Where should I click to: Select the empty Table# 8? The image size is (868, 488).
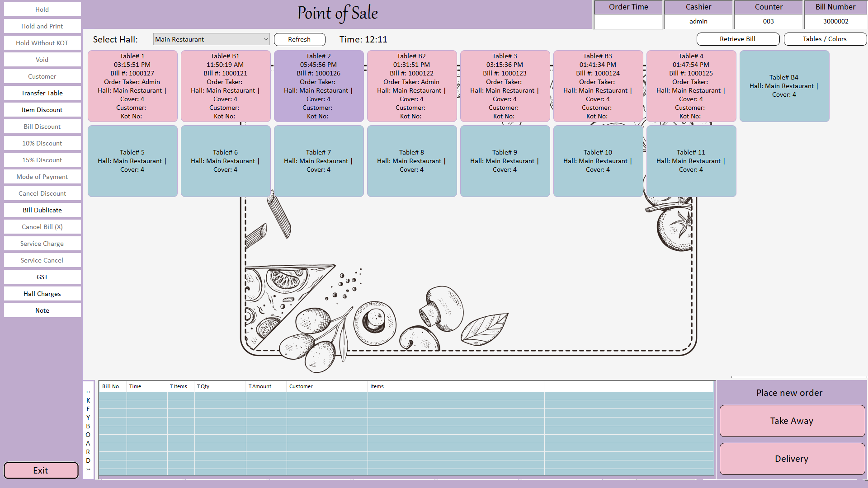click(412, 161)
